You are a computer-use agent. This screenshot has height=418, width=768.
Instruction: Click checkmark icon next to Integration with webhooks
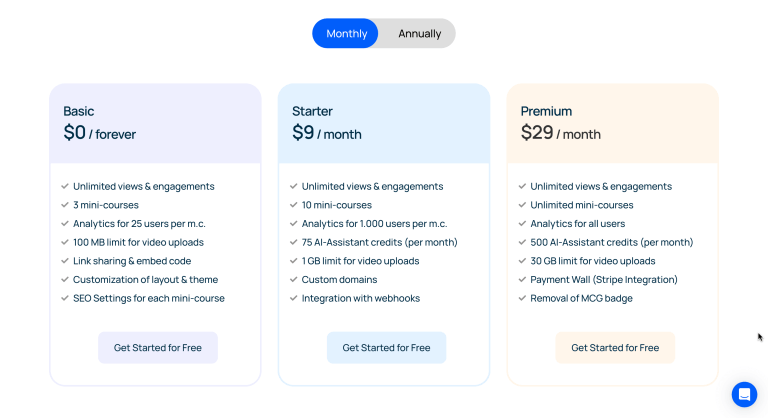294,298
